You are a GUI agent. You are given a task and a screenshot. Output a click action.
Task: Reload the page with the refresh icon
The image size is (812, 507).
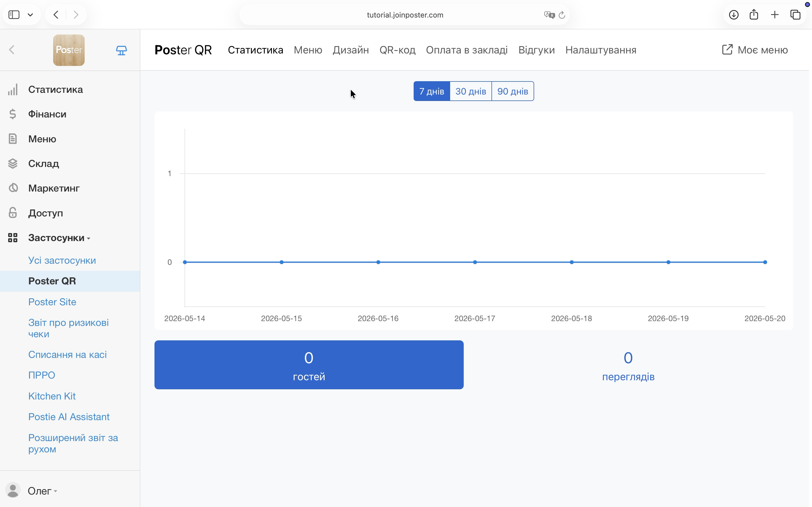(562, 15)
